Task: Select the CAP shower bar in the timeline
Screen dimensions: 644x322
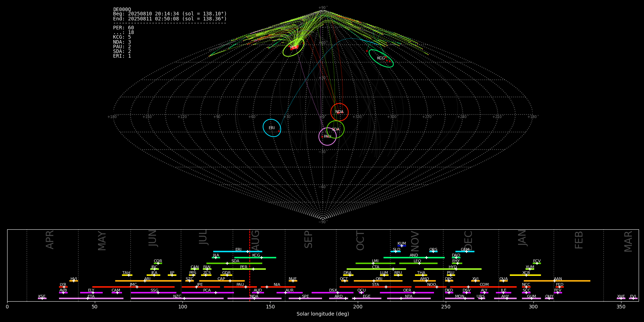Action: click(222, 281)
